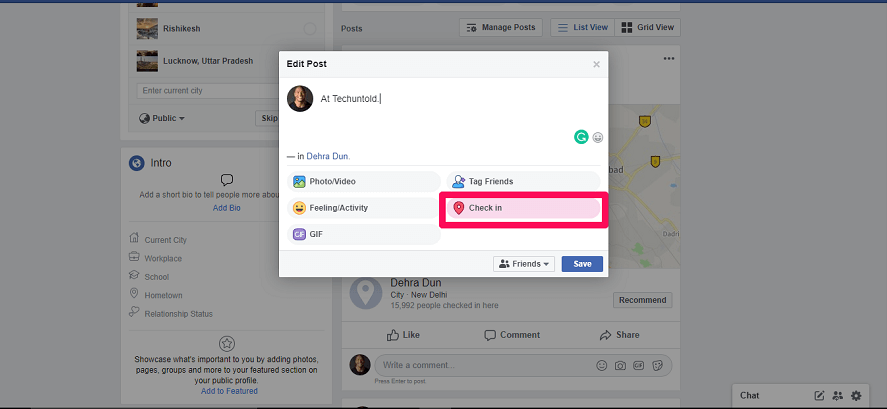Screen dimensions: 887x409
Task: Click the Hometown pin icon
Action: tap(134, 292)
